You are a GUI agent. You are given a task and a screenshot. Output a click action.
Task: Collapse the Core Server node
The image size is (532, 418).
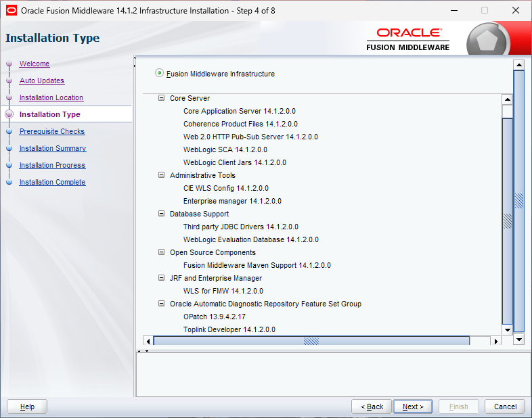click(162, 98)
